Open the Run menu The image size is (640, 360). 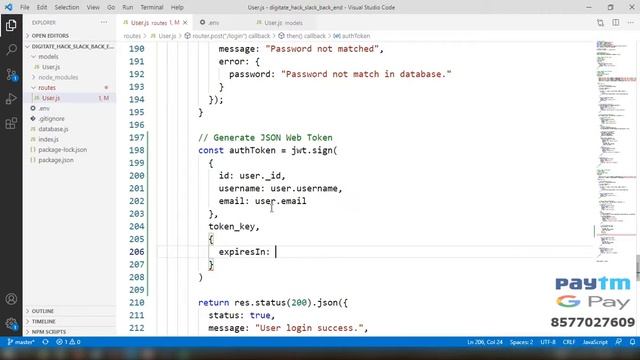tap(128, 7)
